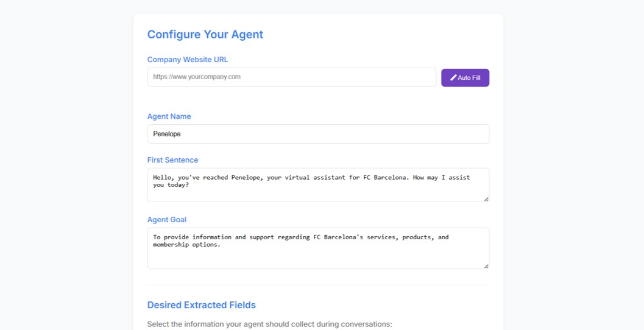Click the Desired Extracted Fields heading
This screenshot has height=330, width=644.
coord(202,305)
